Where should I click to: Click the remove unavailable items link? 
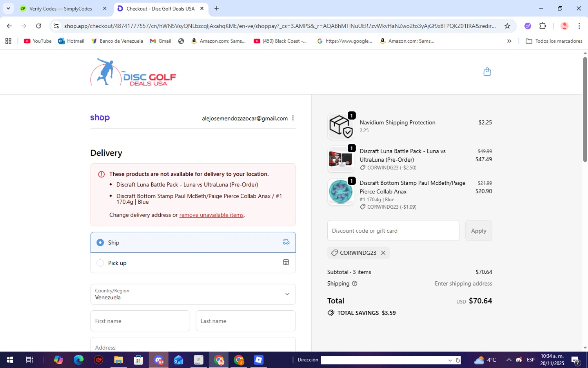(x=211, y=215)
